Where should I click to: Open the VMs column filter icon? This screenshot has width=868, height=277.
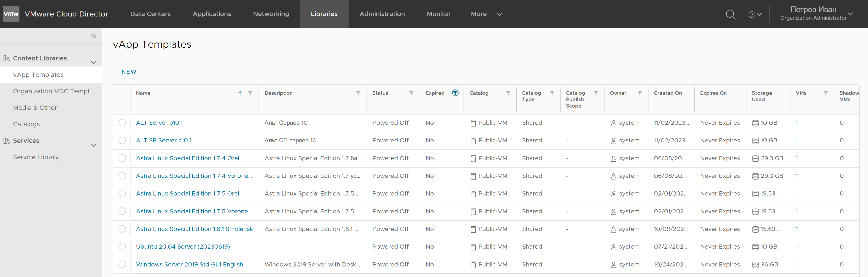tap(825, 93)
